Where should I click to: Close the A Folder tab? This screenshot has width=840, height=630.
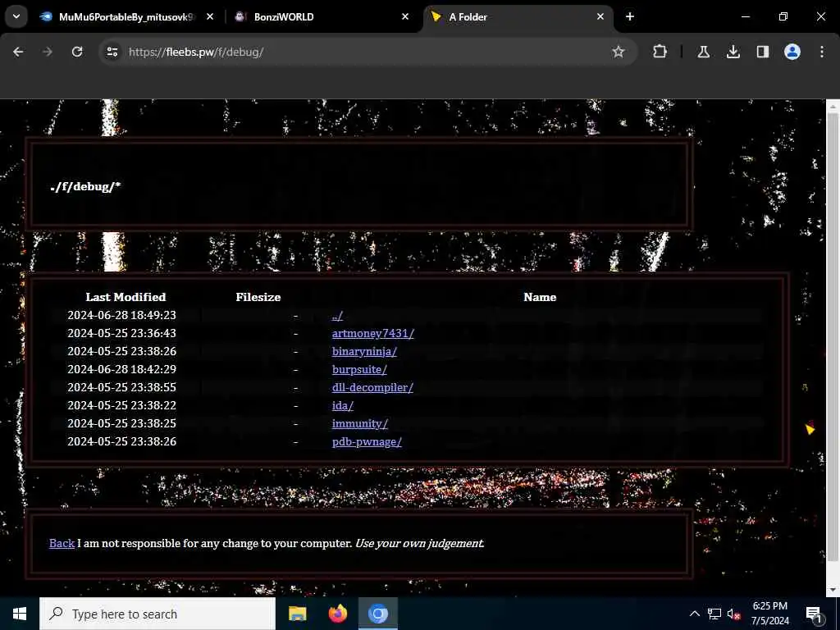[x=600, y=16]
